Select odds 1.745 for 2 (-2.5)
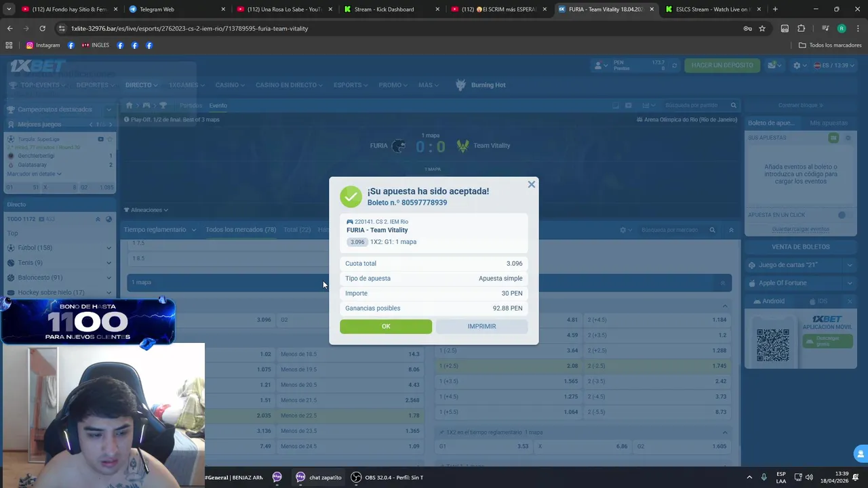This screenshot has width=868, height=488. [x=658, y=366]
